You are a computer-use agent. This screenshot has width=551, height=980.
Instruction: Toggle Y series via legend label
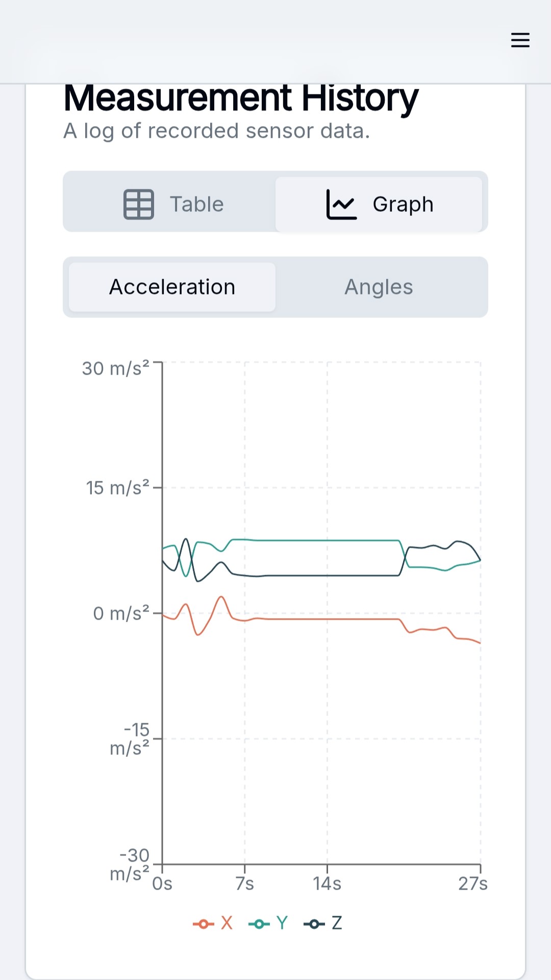pos(282,923)
